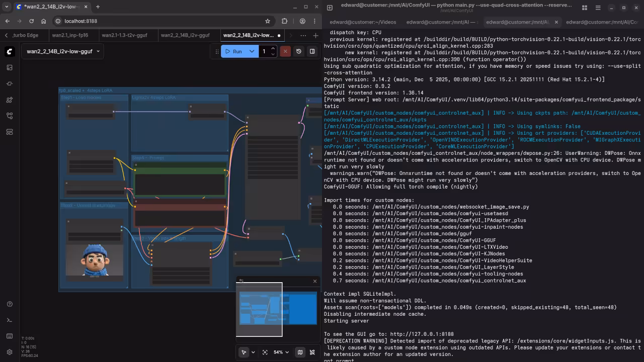Toggle the bottom console terminal icon
The width and height of the screenshot is (644, 362).
pos(10,320)
